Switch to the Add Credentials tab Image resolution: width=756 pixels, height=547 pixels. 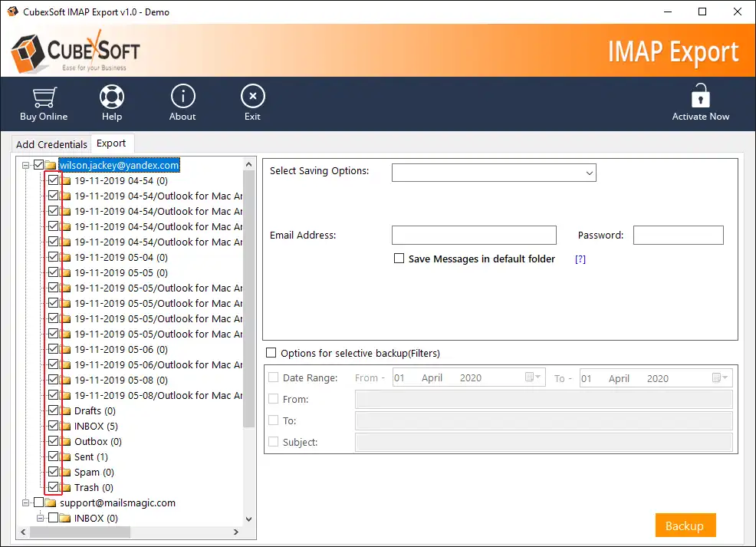tap(51, 144)
